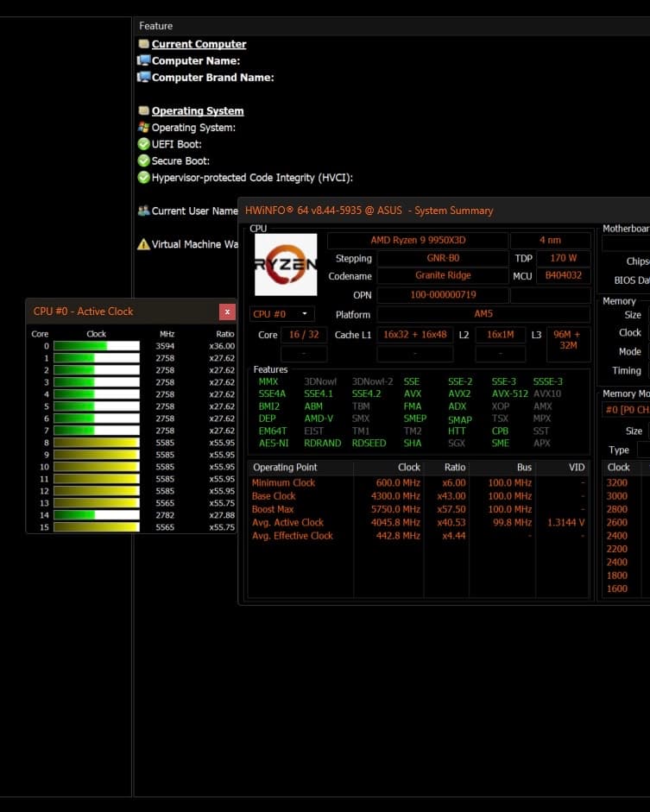The image size is (650, 812).
Task: Click the VID column header
Action: [x=562, y=467]
